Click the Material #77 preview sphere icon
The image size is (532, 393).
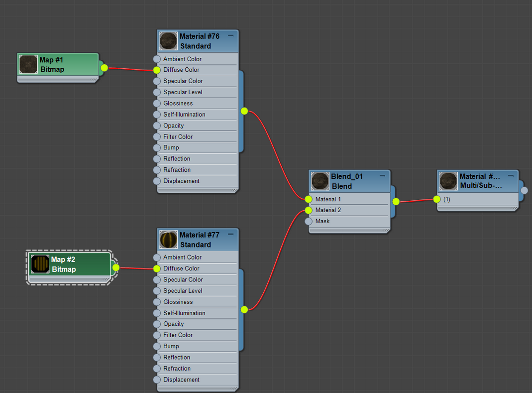(168, 240)
